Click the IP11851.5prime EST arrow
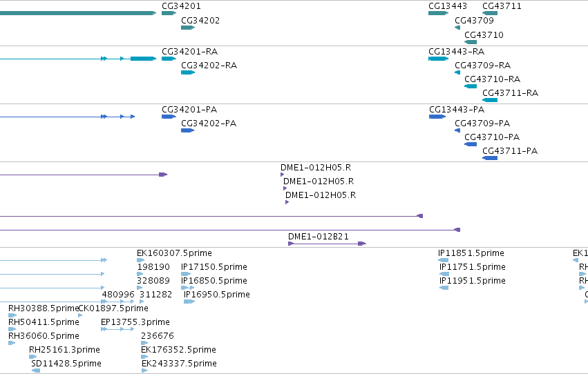588x374 pixels. point(443,260)
